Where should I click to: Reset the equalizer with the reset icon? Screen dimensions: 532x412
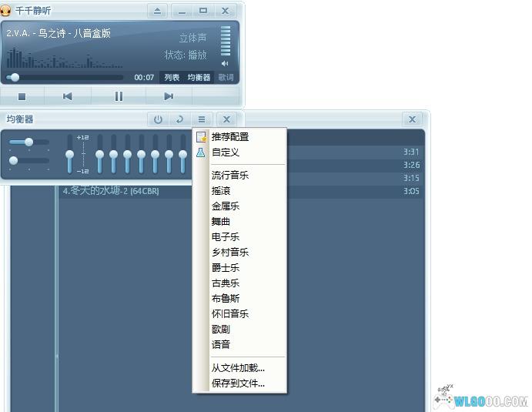coord(180,119)
